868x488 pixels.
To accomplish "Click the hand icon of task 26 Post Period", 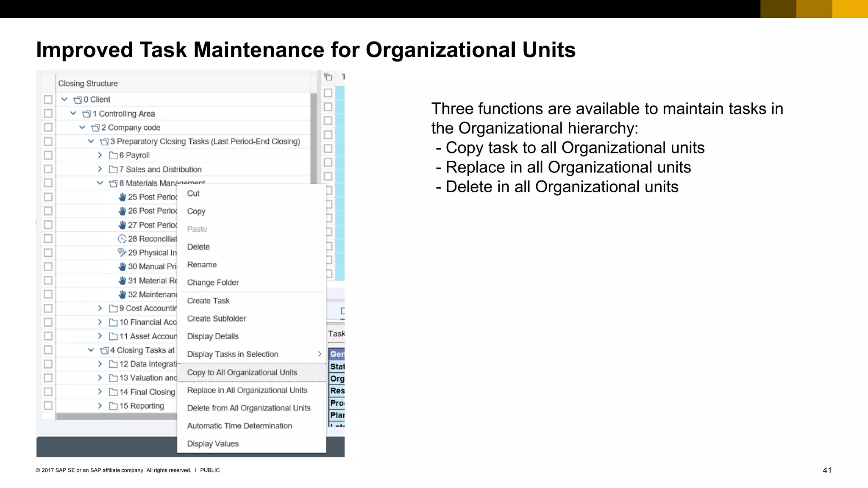I will click(122, 211).
